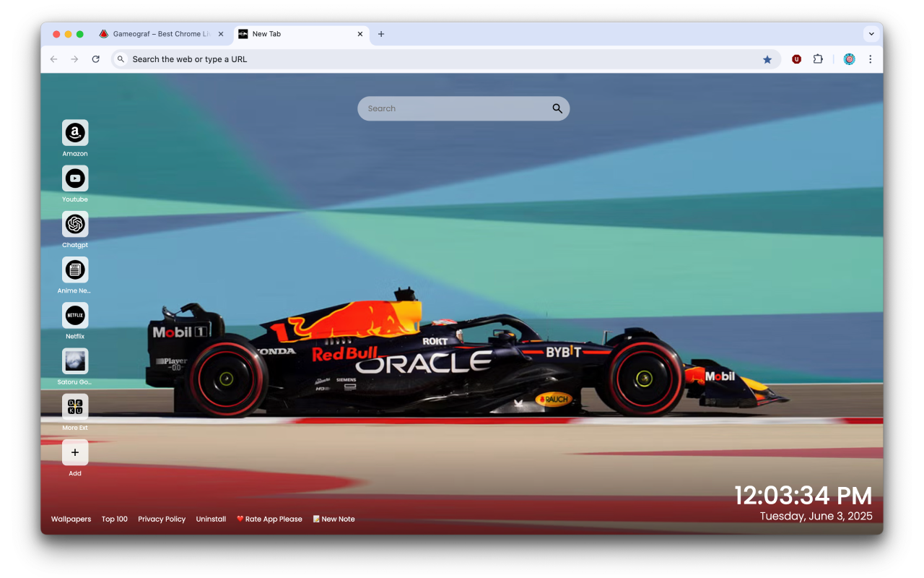This screenshot has width=924, height=578.
Task: Open Netflix from the sidebar
Action: pyautogui.click(x=75, y=316)
